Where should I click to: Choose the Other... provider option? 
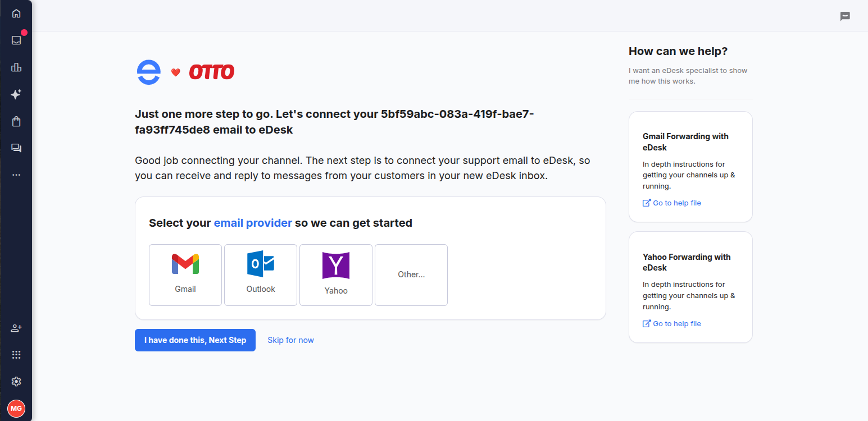click(x=411, y=275)
